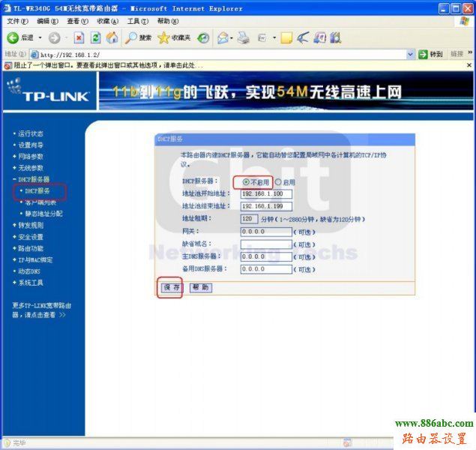Click the 保存 button
The image size is (476, 450).
[x=171, y=287]
